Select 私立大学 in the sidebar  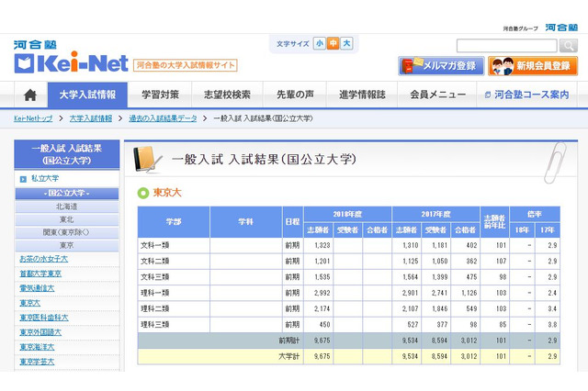pyautogui.click(x=45, y=179)
